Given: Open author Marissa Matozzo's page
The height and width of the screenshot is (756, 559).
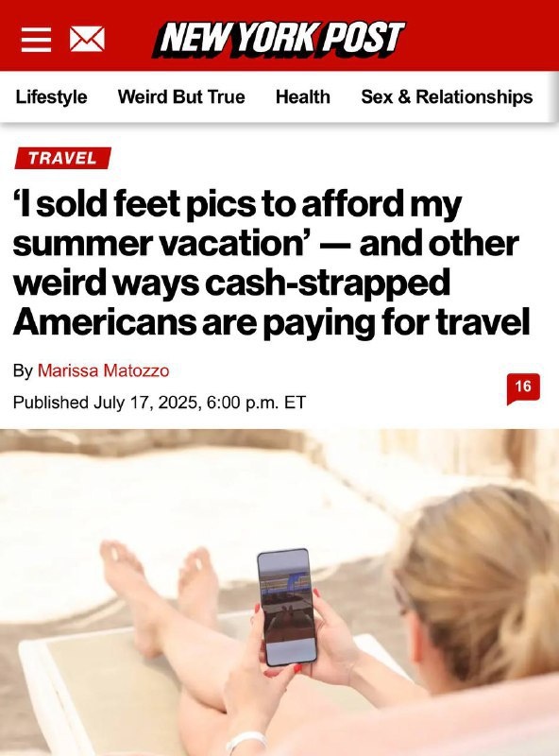Looking at the screenshot, I should (x=103, y=370).
